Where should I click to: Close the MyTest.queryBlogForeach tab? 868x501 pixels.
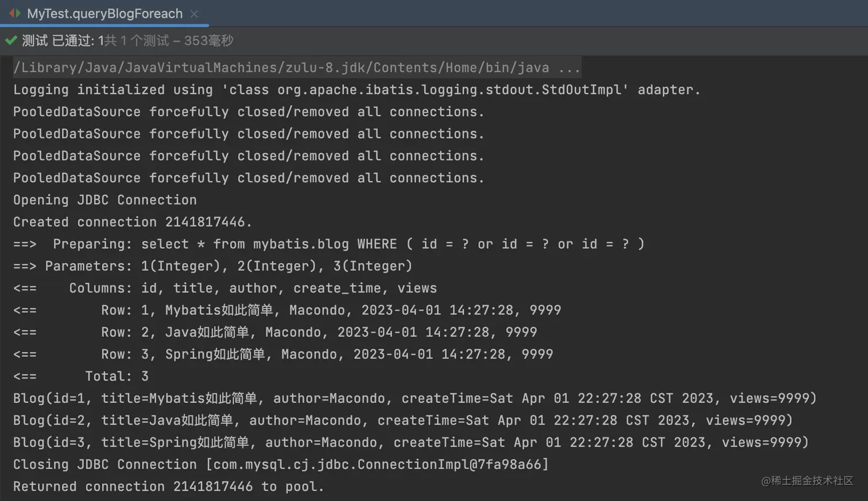pos(194,14)
